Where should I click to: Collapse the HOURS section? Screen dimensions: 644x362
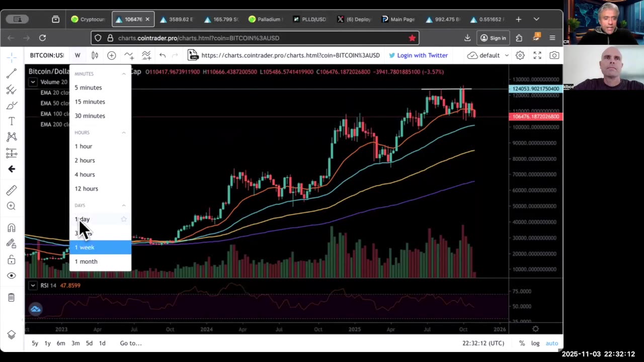pos(124,133)
